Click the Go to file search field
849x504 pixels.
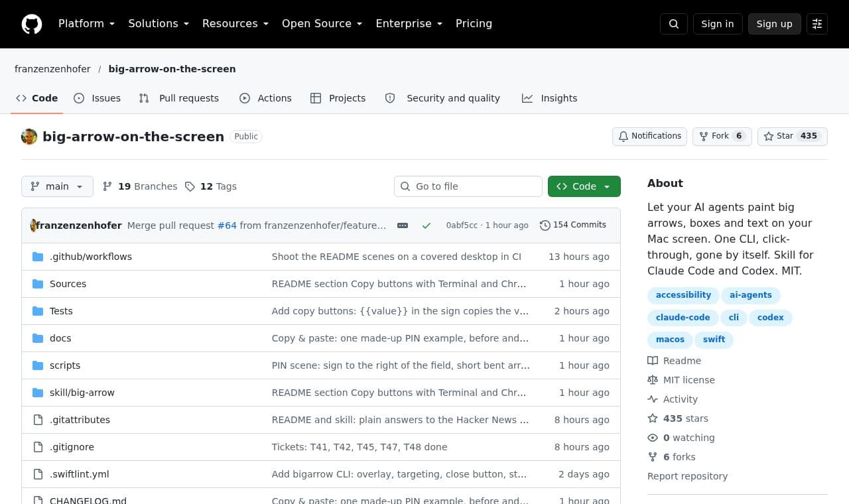click(x=468, y=186)
